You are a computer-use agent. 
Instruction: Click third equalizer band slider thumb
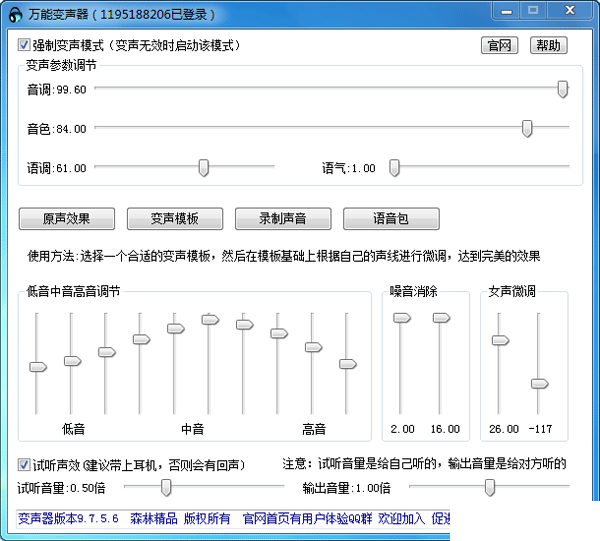point(107,352)
